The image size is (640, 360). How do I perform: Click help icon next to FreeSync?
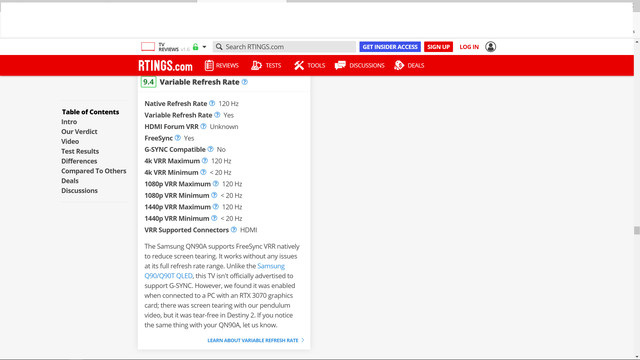pos(178,138)
